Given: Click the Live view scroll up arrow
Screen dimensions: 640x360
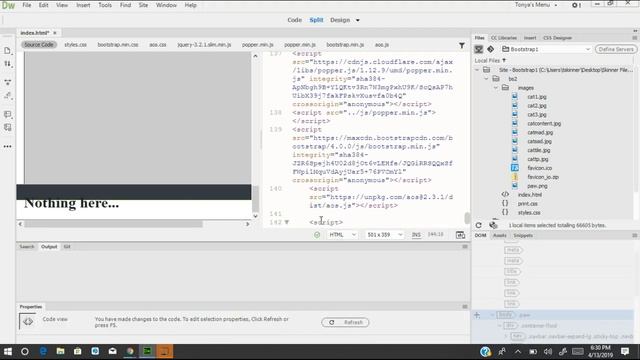Looking at the screenshot, I should point(256,56).
